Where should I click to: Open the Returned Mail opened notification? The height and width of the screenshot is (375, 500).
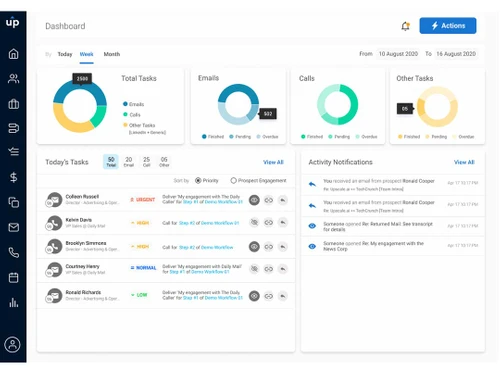click(x=393, y=226)
